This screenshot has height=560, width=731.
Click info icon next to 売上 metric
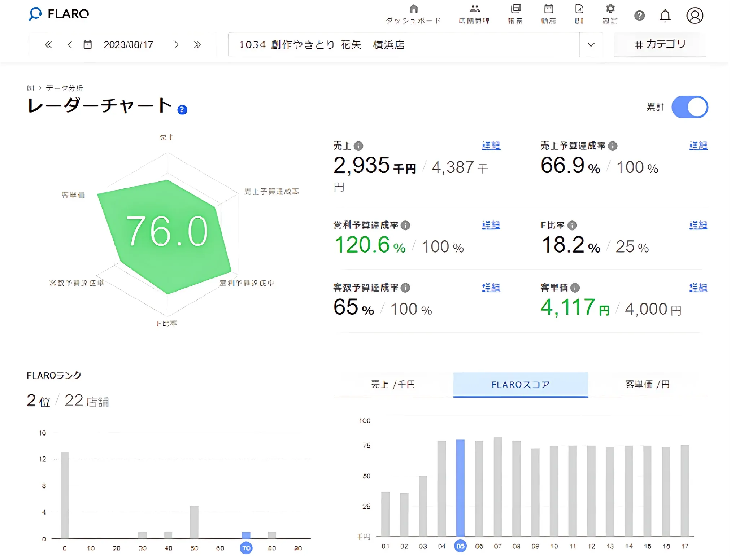pos(358,146)
